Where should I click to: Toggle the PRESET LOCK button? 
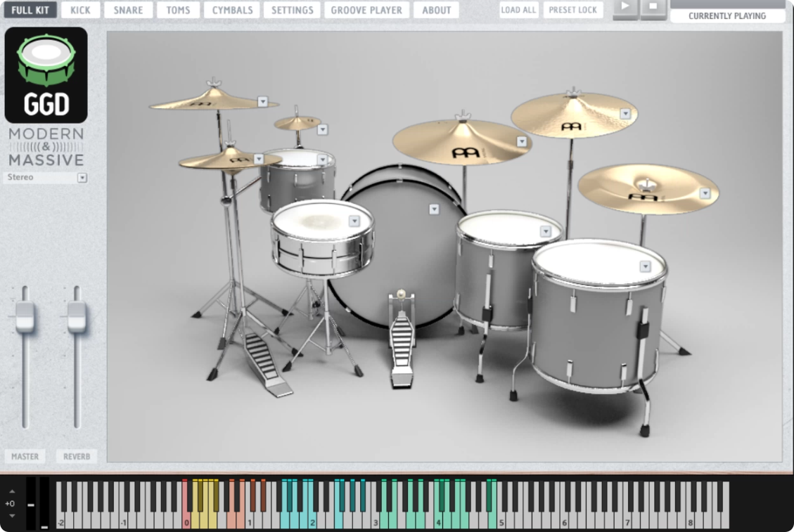572,10
